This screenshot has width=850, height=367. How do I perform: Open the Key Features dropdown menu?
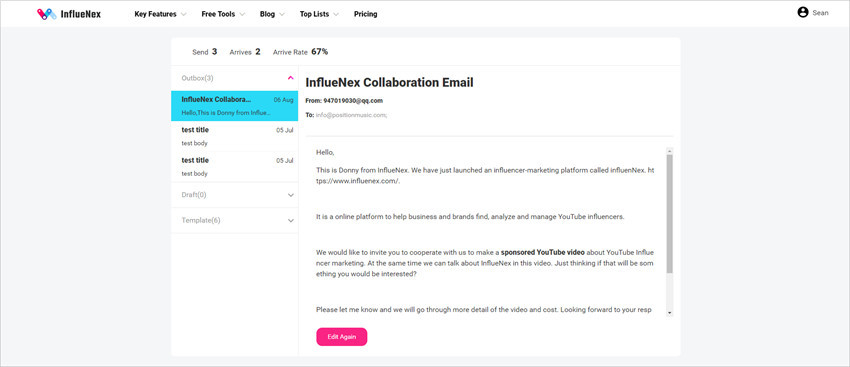tap(160, 14)
